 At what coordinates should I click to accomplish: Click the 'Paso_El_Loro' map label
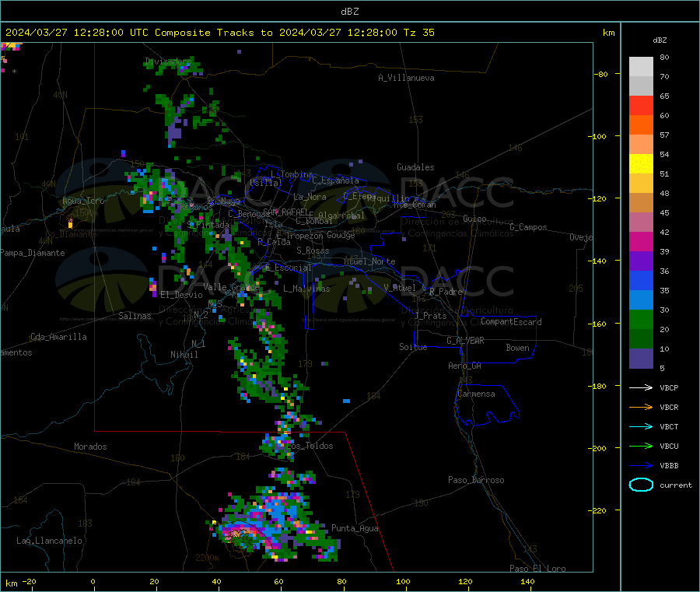click(538, 569)
